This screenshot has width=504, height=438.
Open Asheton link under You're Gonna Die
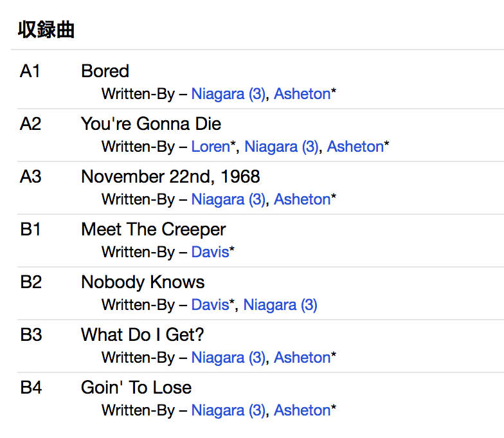coord(355,147)
